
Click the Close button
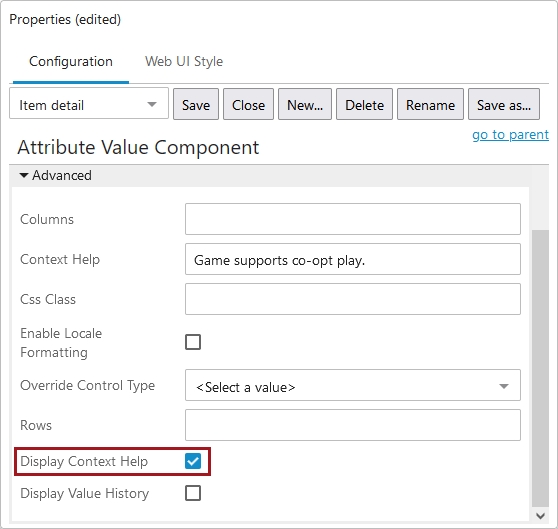(x=248, y=104)
